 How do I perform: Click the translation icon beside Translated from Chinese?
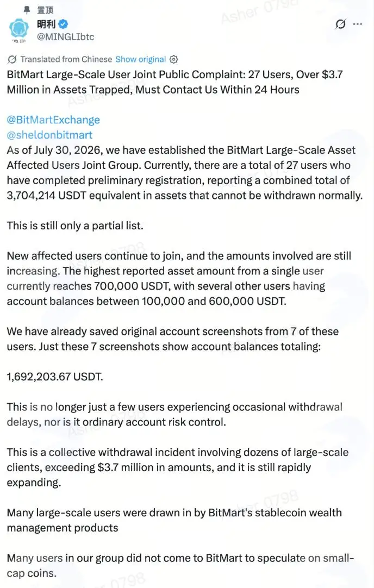(12, 59)
